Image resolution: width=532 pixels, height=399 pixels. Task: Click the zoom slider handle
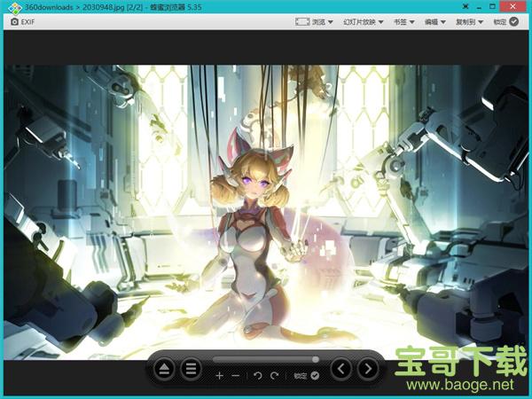316,359
